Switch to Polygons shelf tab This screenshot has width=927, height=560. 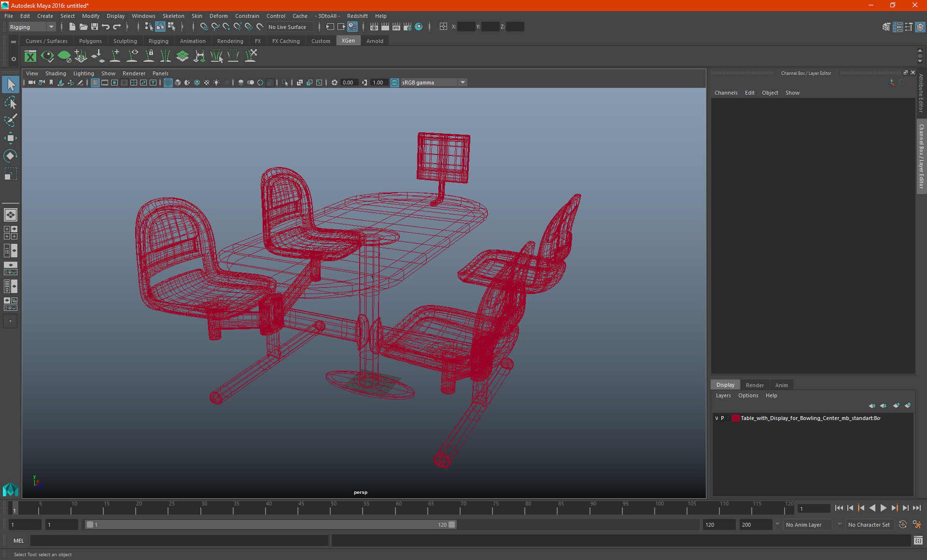pyautogui.click(x=90, y=41)
